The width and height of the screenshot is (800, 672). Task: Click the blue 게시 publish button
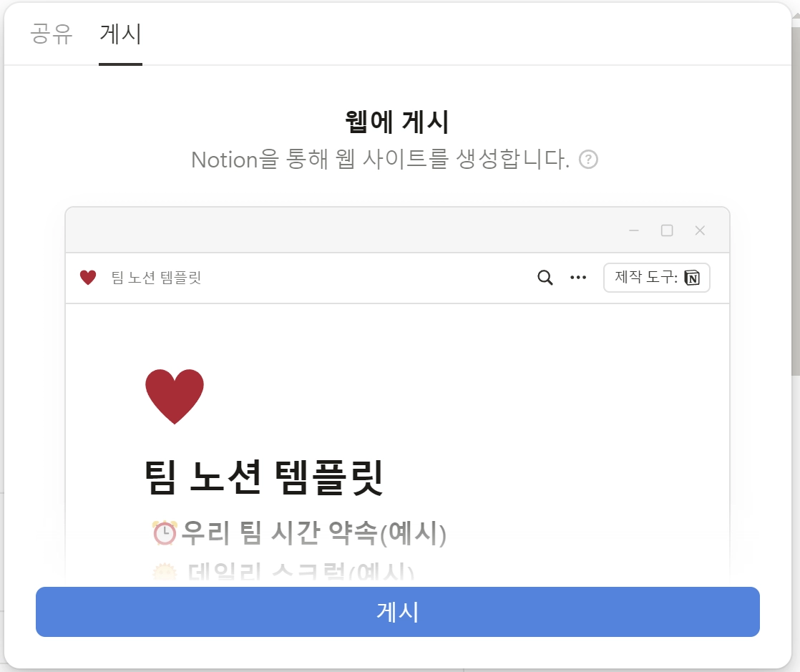[x=397, y=611]
